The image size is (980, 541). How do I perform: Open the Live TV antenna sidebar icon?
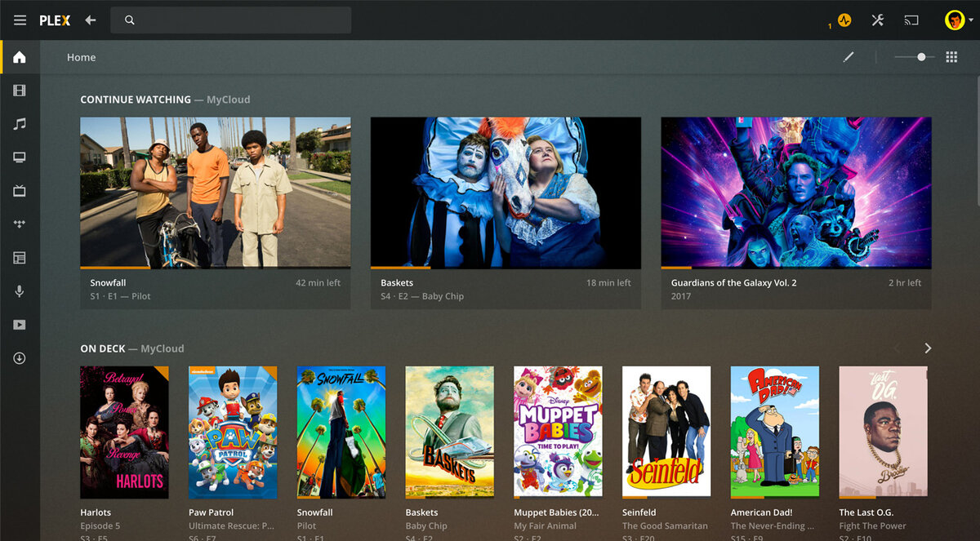(x=20, y=191)
